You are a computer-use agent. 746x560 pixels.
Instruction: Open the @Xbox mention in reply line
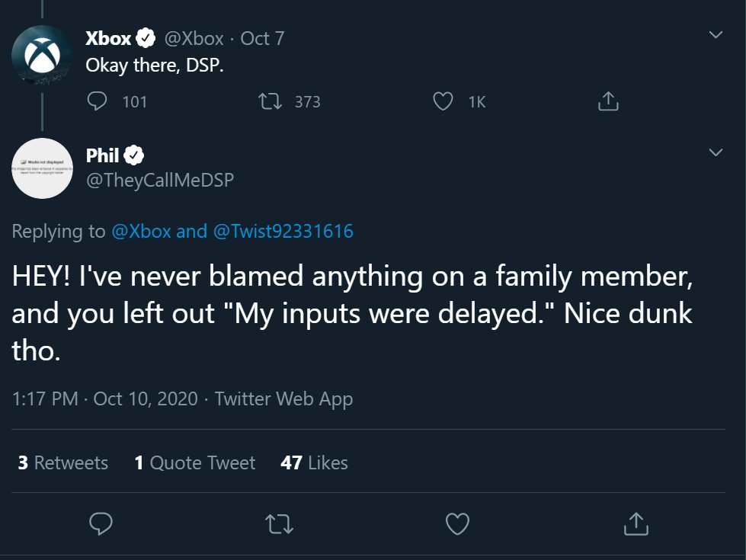pyautogui.click(x=141, y=231)
